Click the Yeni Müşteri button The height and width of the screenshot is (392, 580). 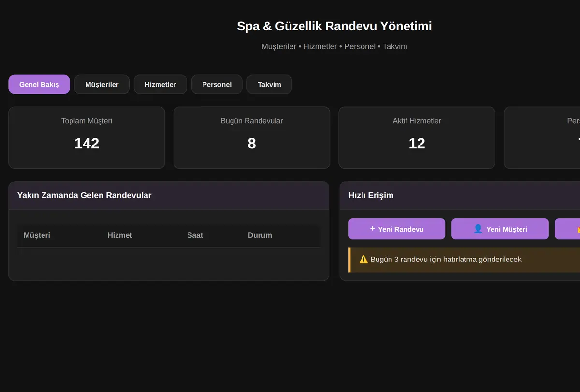[500, 229]
